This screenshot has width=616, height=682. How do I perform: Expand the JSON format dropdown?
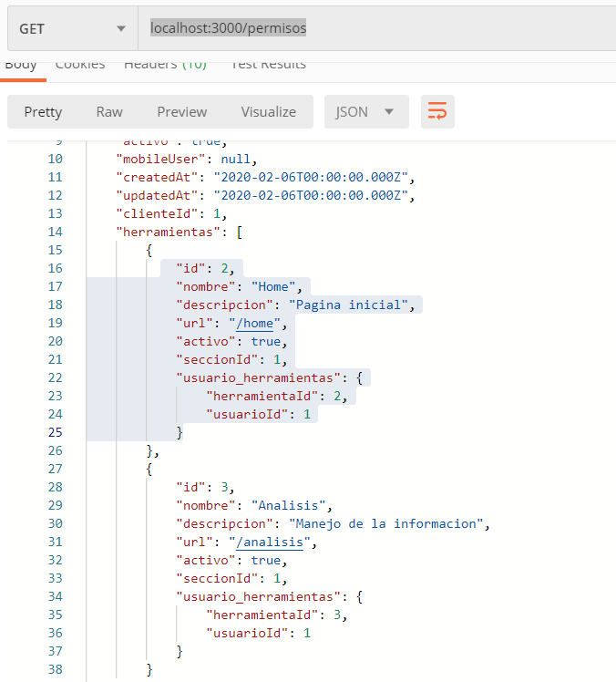(366, 112)
